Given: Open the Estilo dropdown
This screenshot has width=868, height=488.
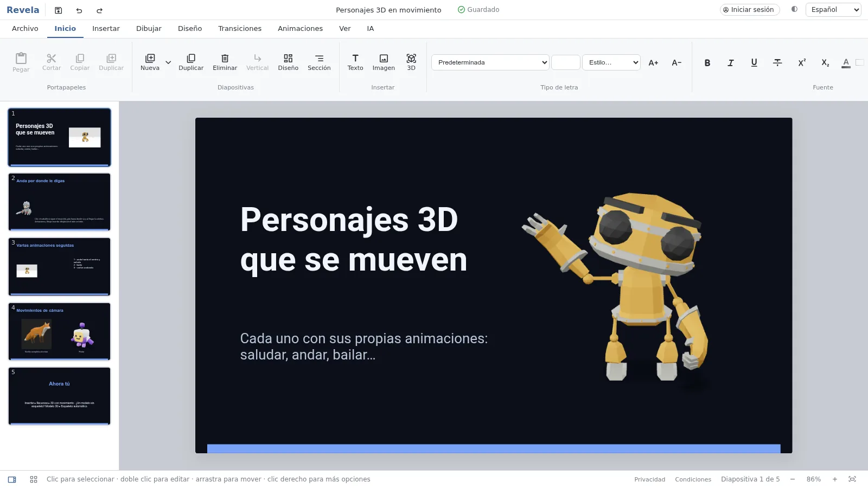Looking at the screenshot, I should pyautogui.click(x=611, y=62).
